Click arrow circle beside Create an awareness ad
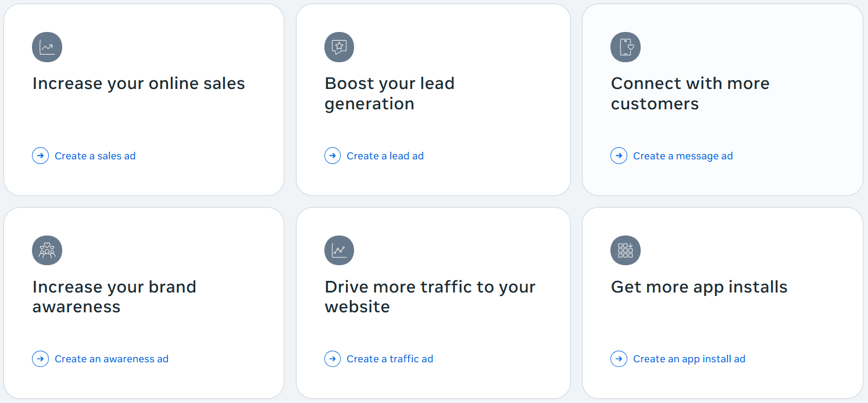868x403 pixels. click(x=40, y=359)
